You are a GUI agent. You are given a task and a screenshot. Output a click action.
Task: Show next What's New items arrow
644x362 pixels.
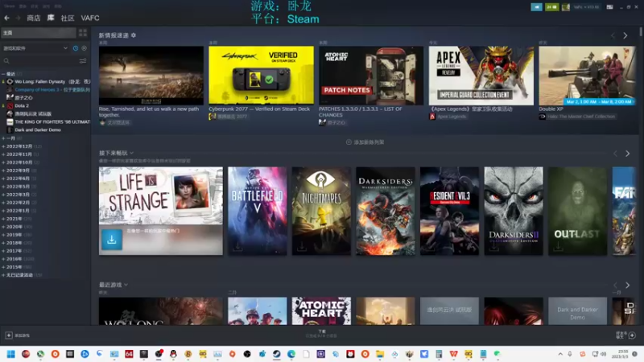(625, 35)
